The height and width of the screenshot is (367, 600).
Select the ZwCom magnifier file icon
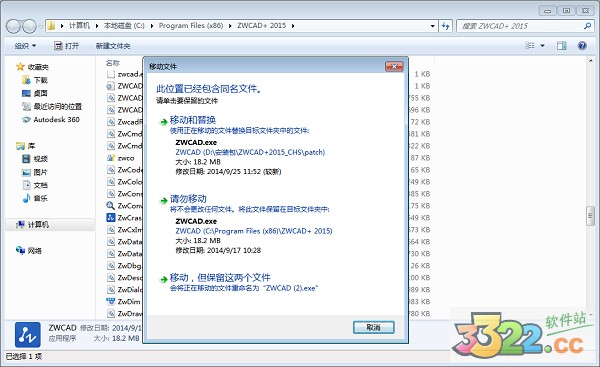111,206
